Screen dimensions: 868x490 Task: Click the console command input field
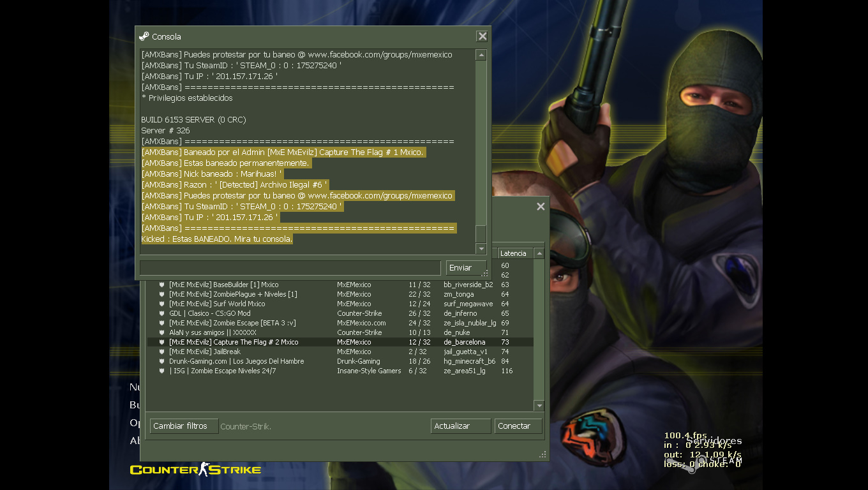coord(290,267)
